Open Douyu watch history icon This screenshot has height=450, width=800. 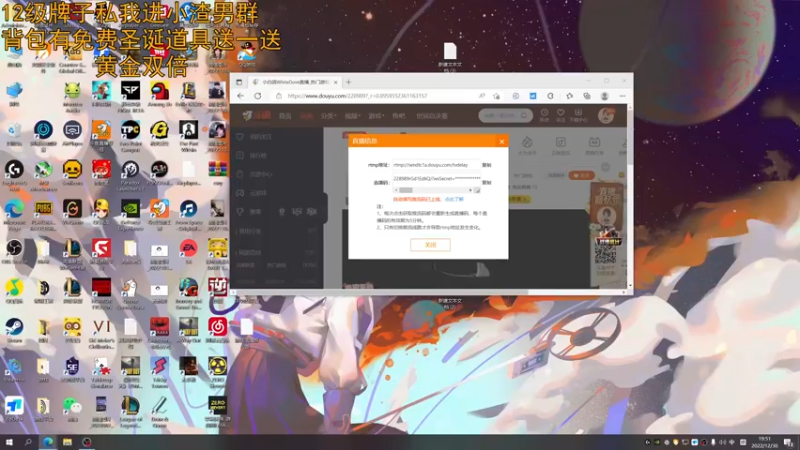[x=544, y=115]
